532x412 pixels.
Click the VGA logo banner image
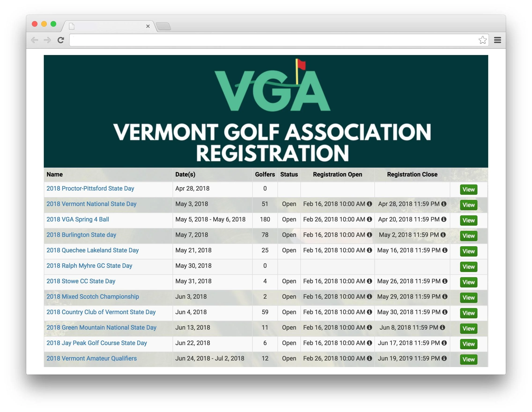(x=266, y=111)
